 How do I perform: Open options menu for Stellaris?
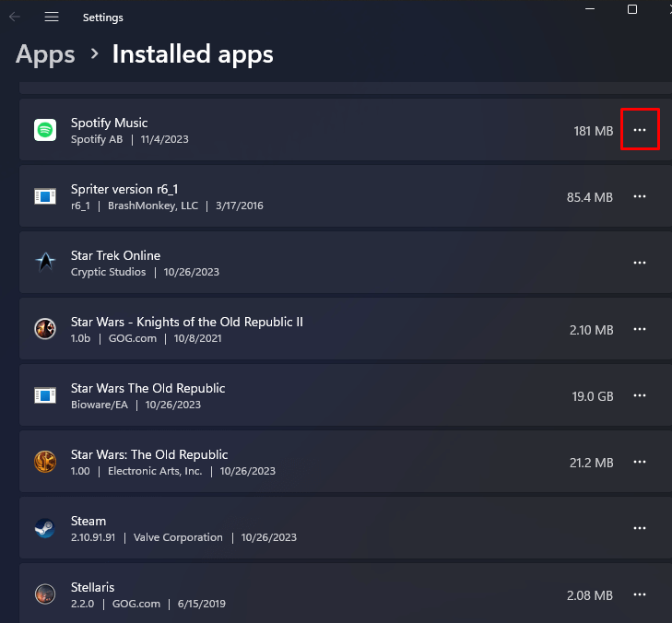pyautogui.click(x=640, y=594)
